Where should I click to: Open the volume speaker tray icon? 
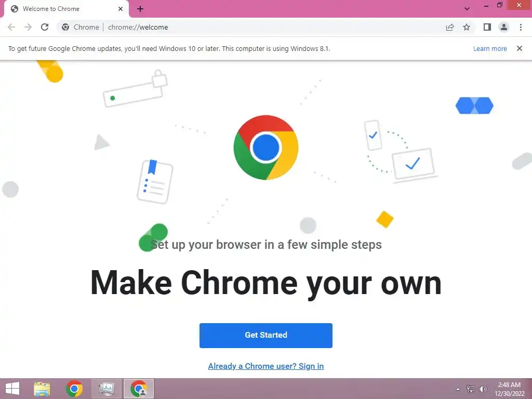point(483,389)
